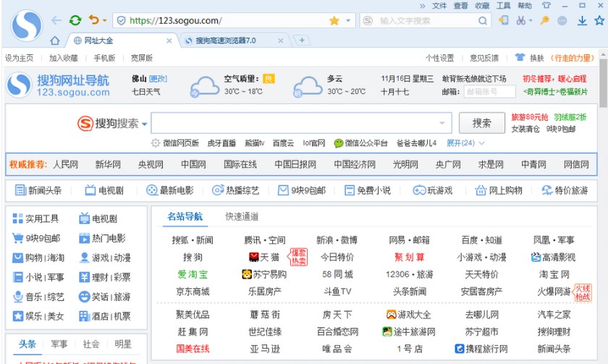Viewport: 608px width, 364px height.
Task: Open the 工具 menu
Action: 503,6
